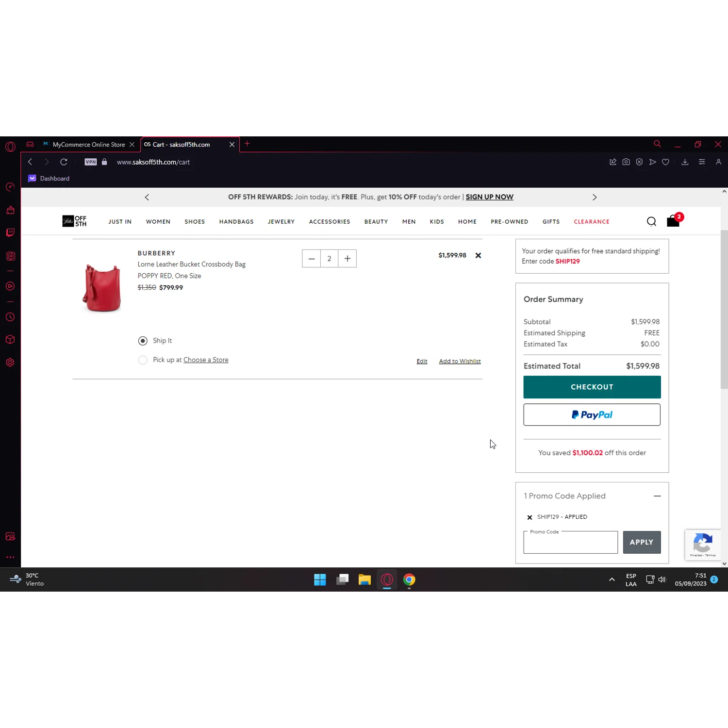This screenshot has width=728, height=728.
Task: Open browser downloads icon
Action: coord(685,162)
